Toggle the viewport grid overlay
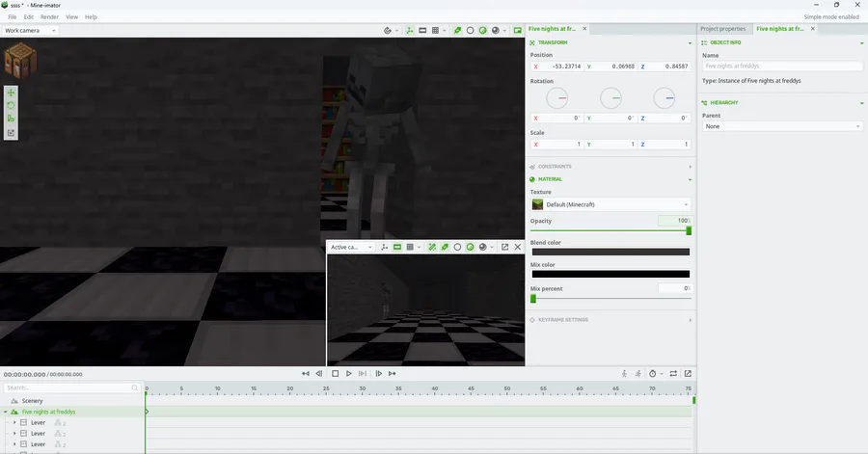 [x=435, y=30]
